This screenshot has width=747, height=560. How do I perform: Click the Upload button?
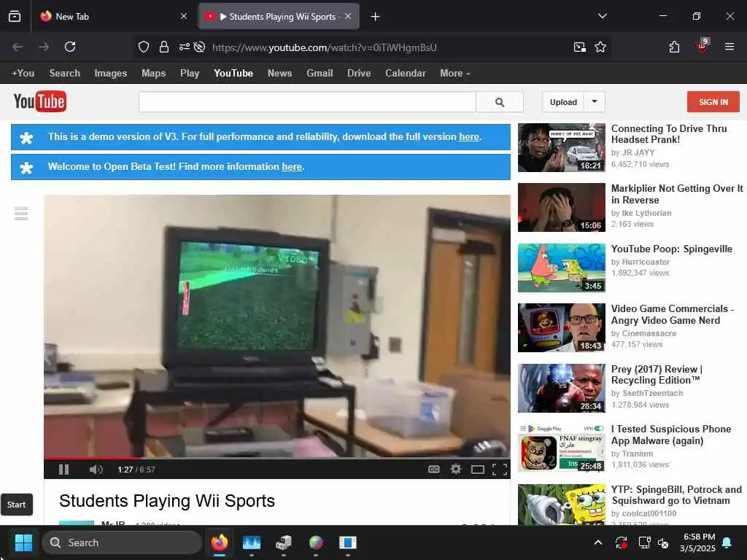coord(563,102)
